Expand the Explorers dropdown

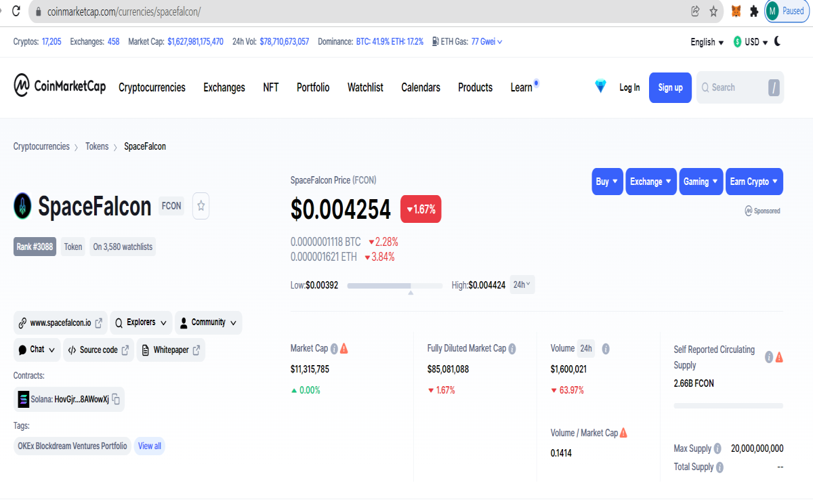click(142, 322)
